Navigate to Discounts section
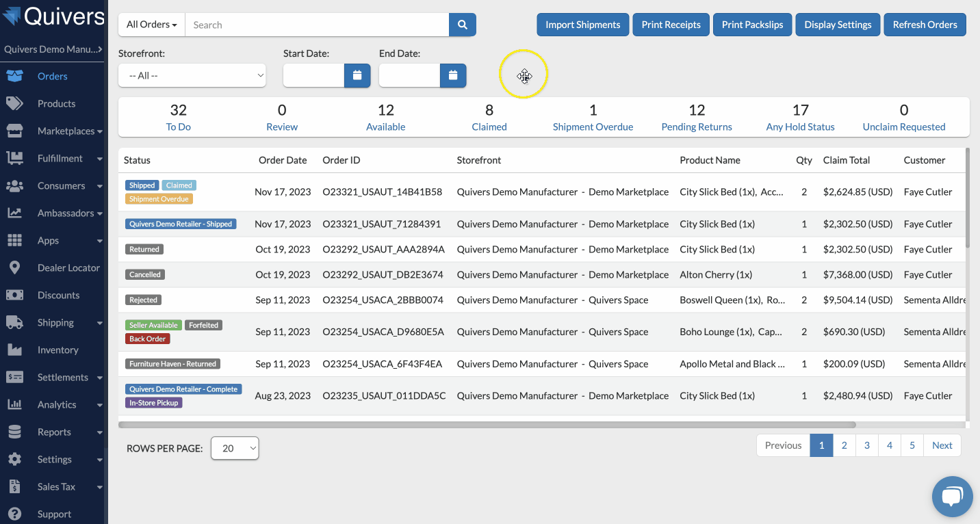980x524 pixels. (59, 295)
